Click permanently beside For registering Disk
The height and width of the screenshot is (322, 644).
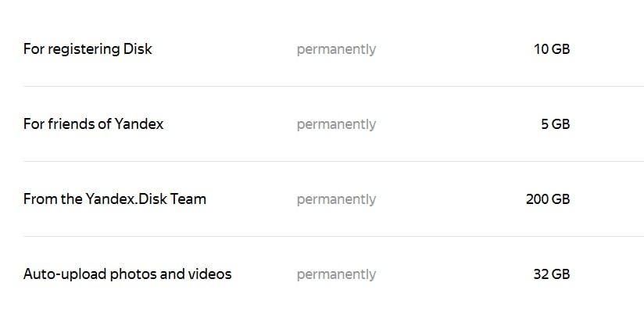[x=336, y=50]
